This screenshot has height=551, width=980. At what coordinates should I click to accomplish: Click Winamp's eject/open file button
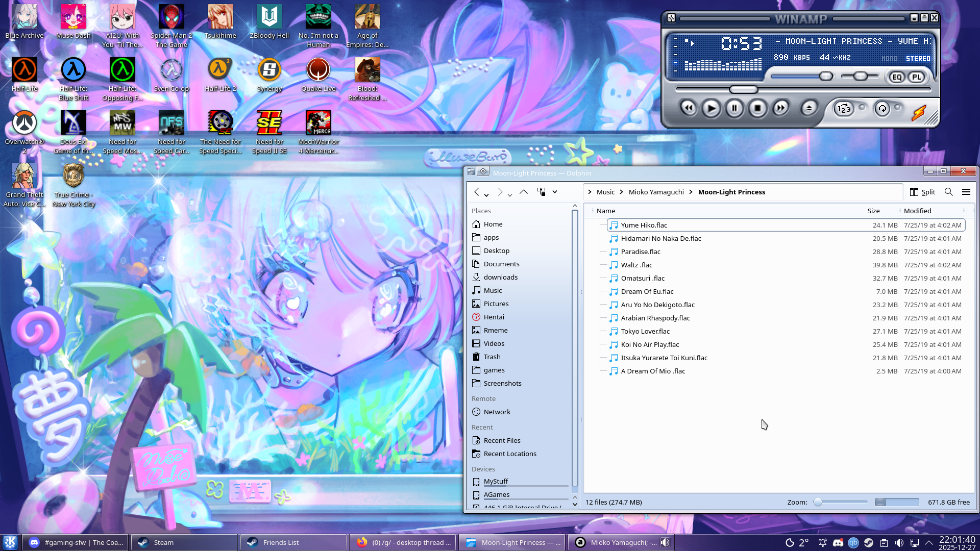(x=809, y=108)
